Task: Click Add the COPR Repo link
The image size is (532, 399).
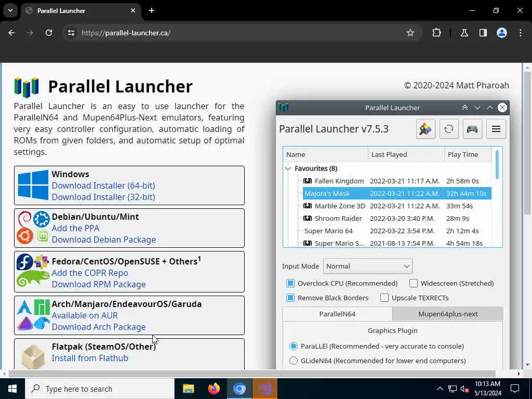Action: click(x=90, y=273)
